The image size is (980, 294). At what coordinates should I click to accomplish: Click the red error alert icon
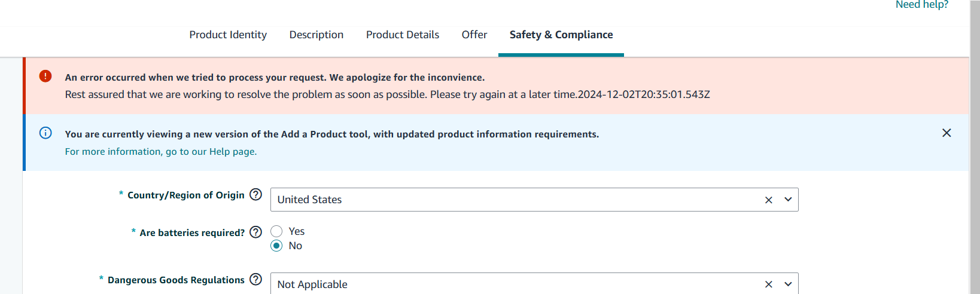point(45,76)
